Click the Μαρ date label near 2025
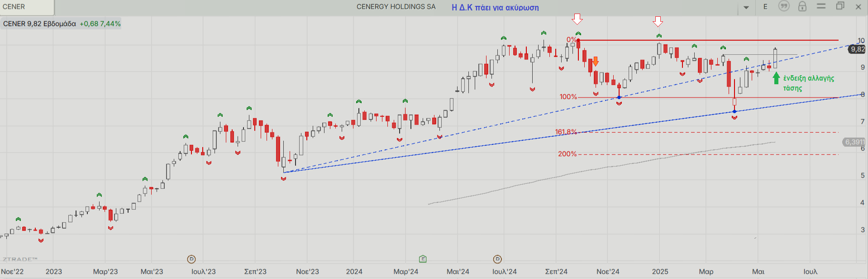Screen dimensions: 868x279 [706, 272]
